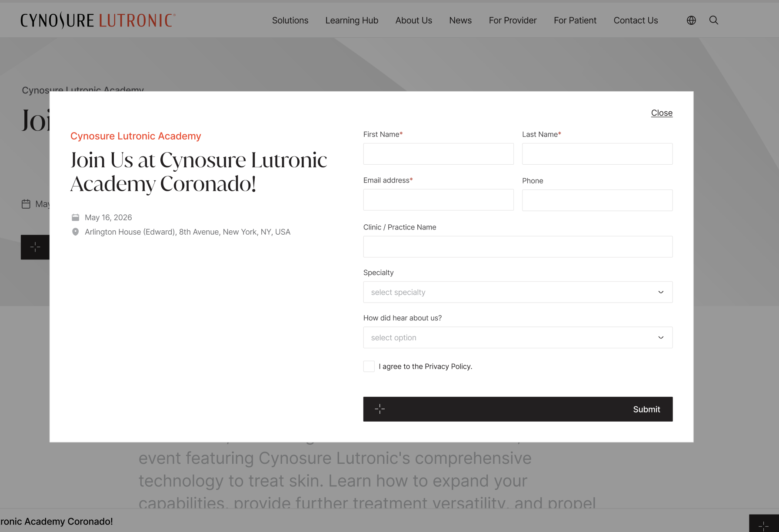This screenshot has width=779, height=532.
Task: Click the 'May 16, 2026' date text
Action: coord(108,217)
